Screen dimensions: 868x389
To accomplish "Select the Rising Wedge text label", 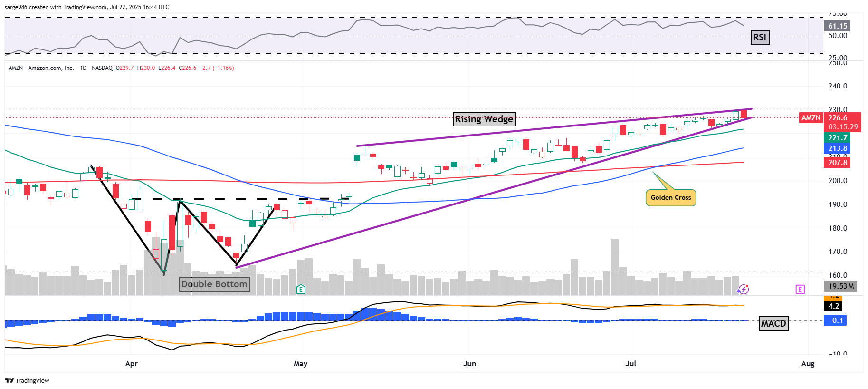I will 484,119.
